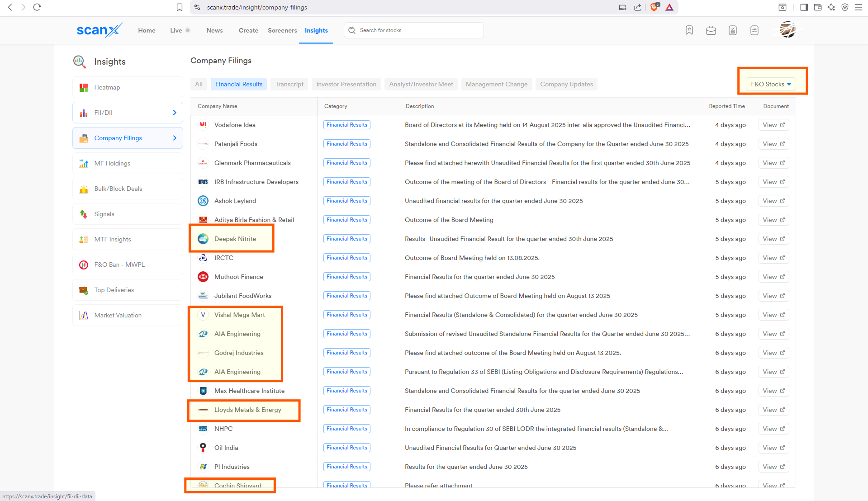Open the user profile avatar
Viewport: 868px width, 501px height.
787,30
